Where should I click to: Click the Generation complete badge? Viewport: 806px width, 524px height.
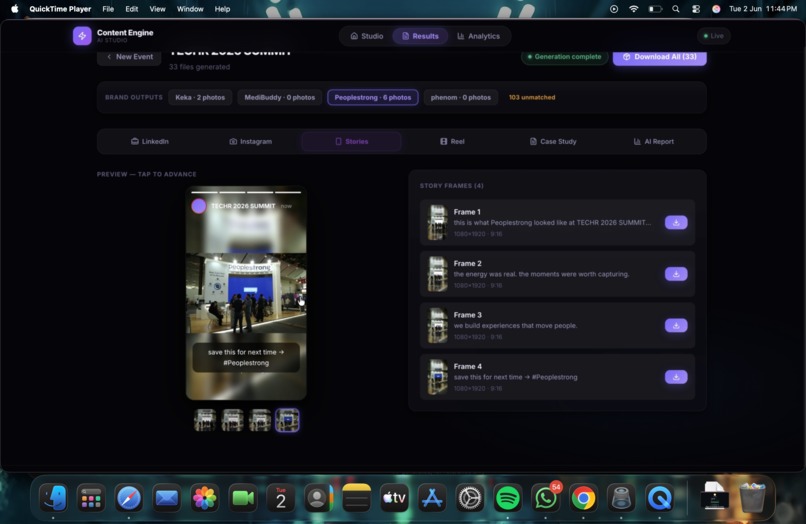click(x=564, y=57)
